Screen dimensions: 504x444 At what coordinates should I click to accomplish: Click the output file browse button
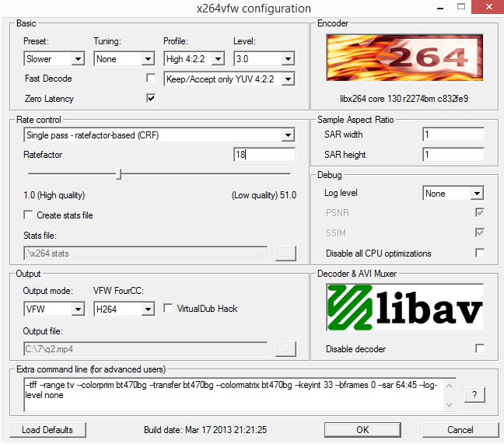pos(285,349)
